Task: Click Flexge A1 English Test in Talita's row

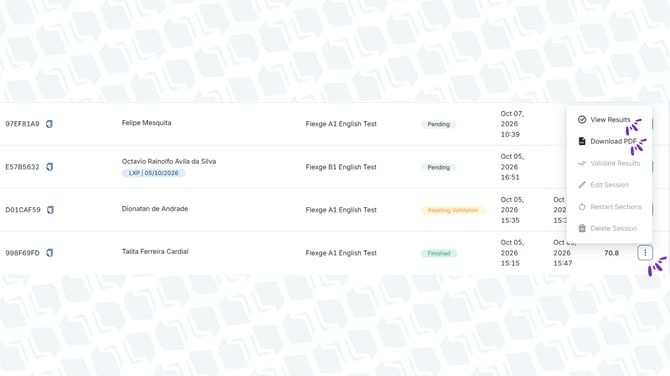Action: [x=341, y=253]
